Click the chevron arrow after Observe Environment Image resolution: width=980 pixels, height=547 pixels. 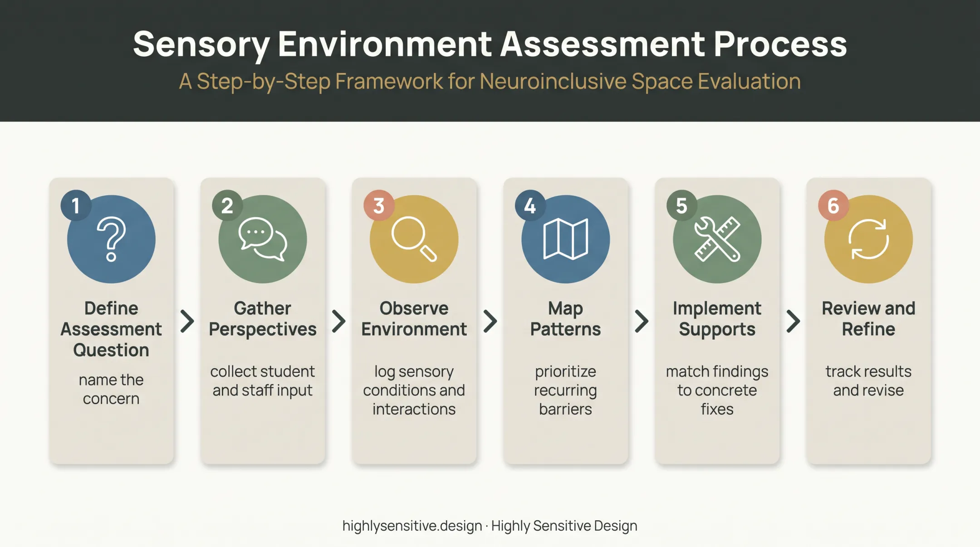click(x=490, y=321)
